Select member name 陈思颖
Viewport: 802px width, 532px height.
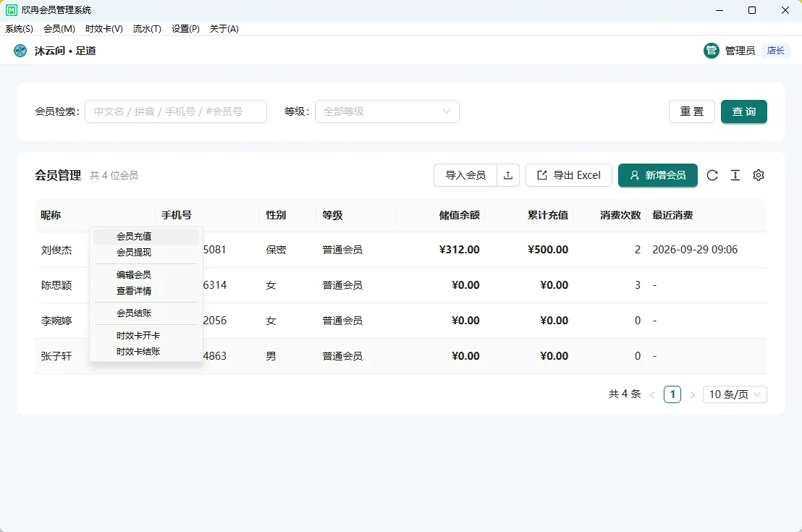coord(56,285)
